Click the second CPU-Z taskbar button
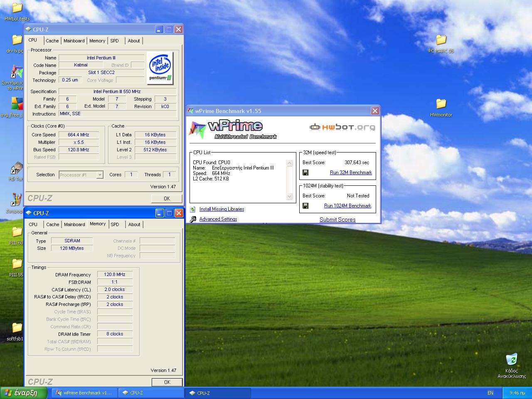Viewport: 532px width, 399px height. 218,393
